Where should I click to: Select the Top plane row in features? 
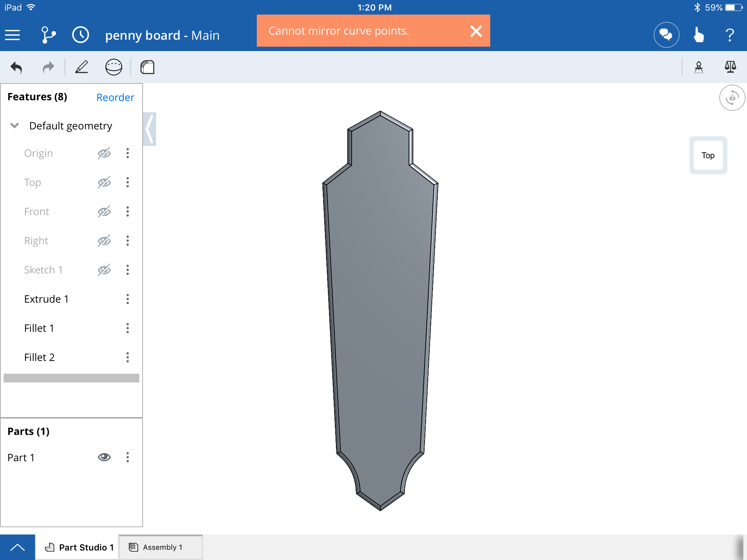pos(32,182)
